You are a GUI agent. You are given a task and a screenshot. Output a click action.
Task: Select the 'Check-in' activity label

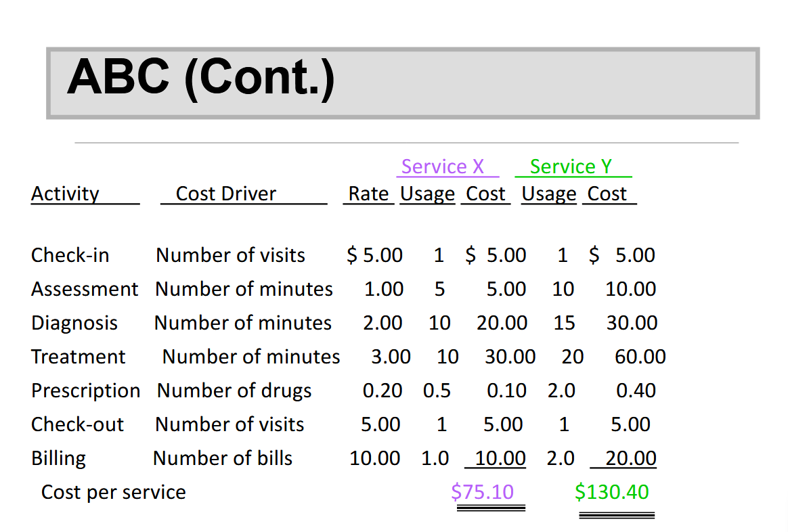(70, 255)
